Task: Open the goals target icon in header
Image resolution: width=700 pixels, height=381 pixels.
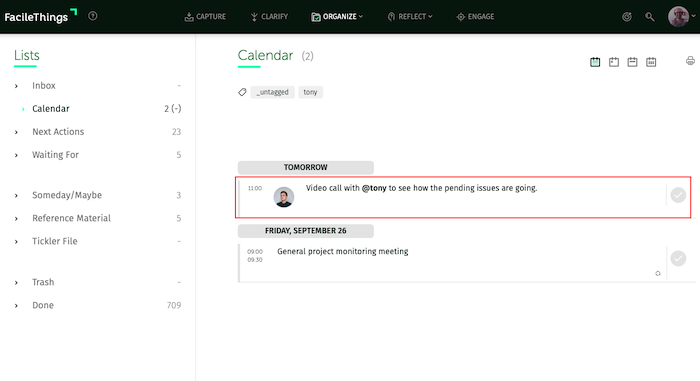Action: tap(627, 17)
